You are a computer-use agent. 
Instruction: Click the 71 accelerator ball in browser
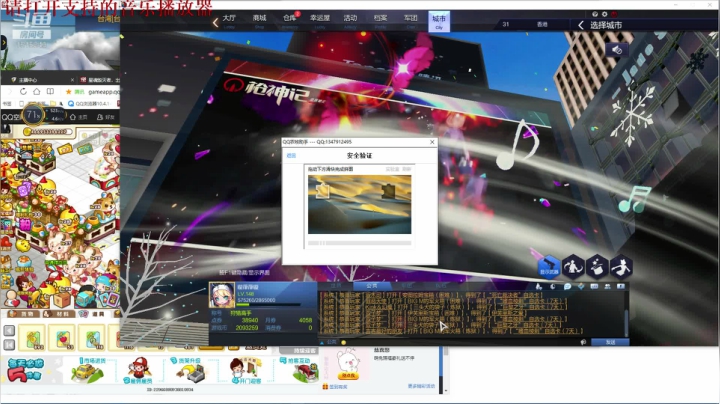pyautogui.click(x=34, y=115)
